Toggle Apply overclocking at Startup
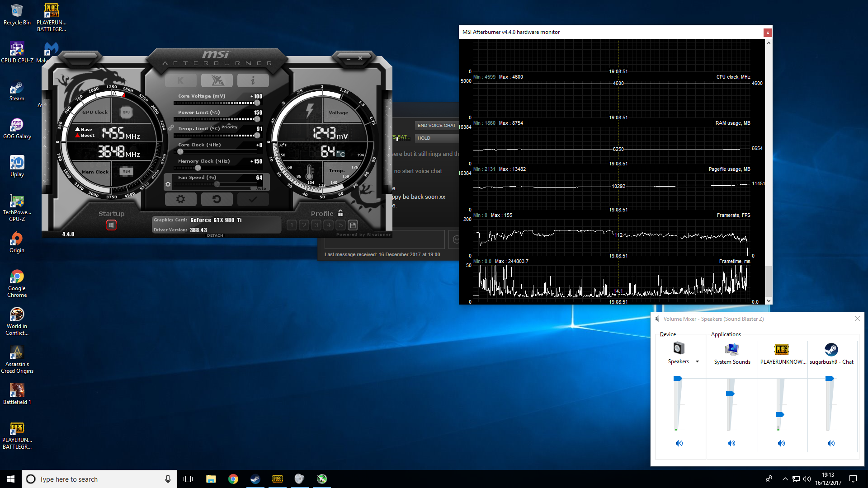This screenshot has height=488, width=868. pos(111,225)
